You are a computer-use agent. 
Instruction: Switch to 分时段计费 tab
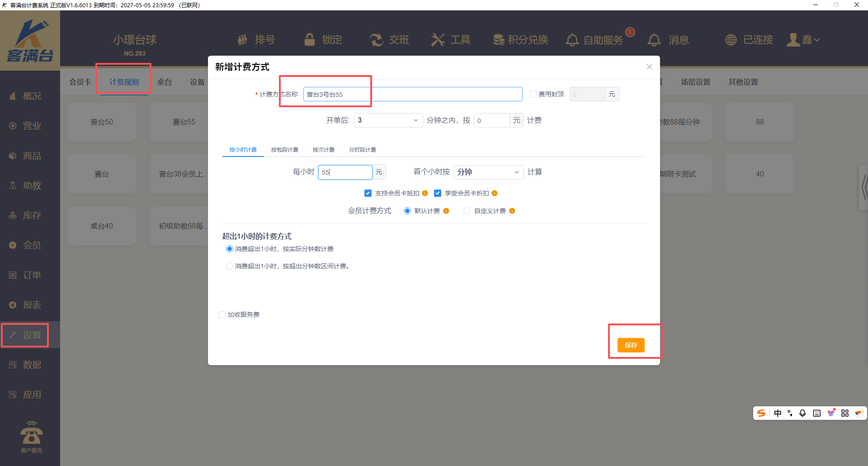[x=362, y=150]
